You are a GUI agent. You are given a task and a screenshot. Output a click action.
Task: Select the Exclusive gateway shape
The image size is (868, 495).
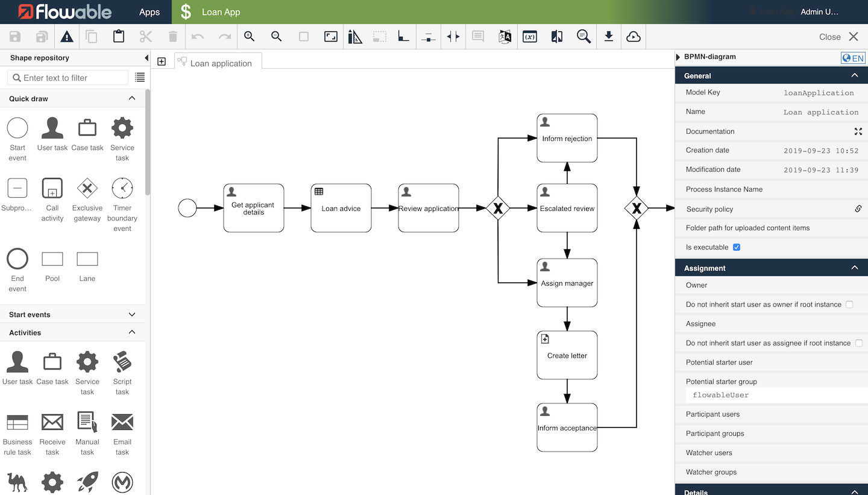[87, 189]
